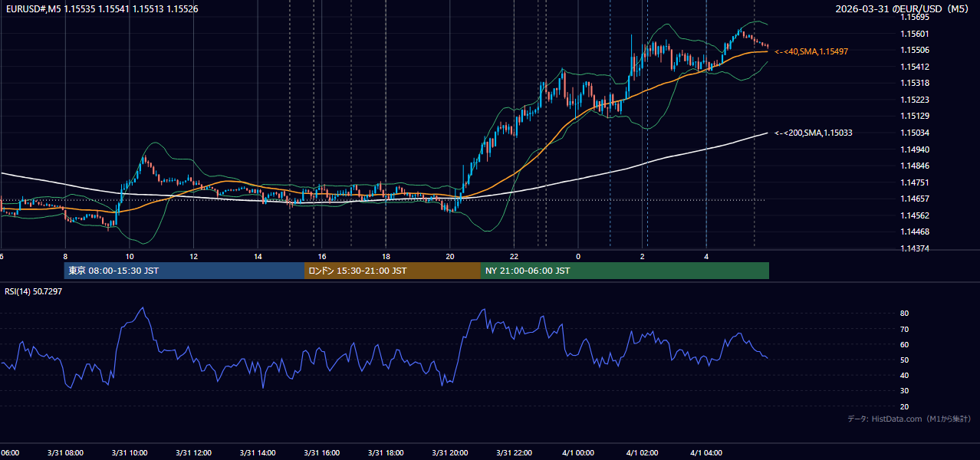980x460 pixels.
Task: Click RSI scale value 30
Action: [904, 391]
